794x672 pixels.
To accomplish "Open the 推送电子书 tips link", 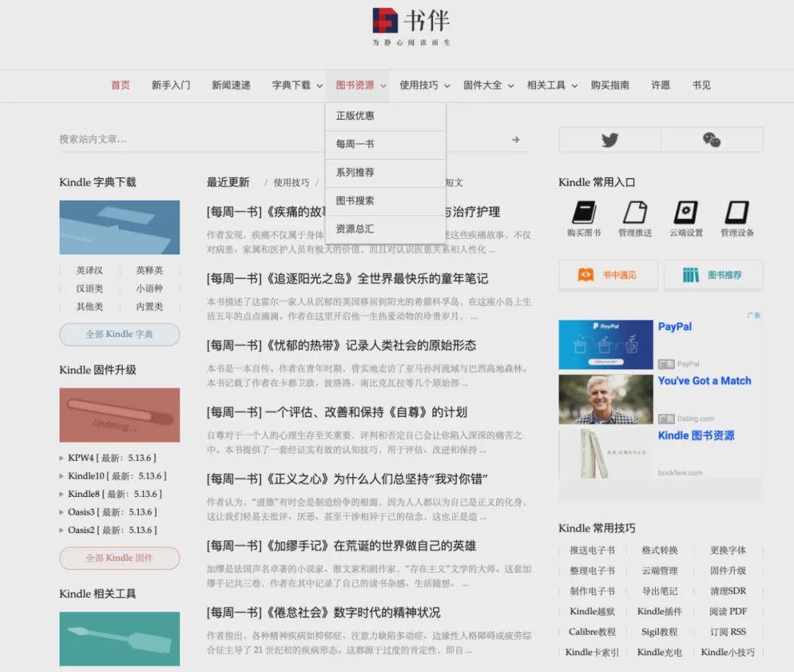I will point(592,551).
